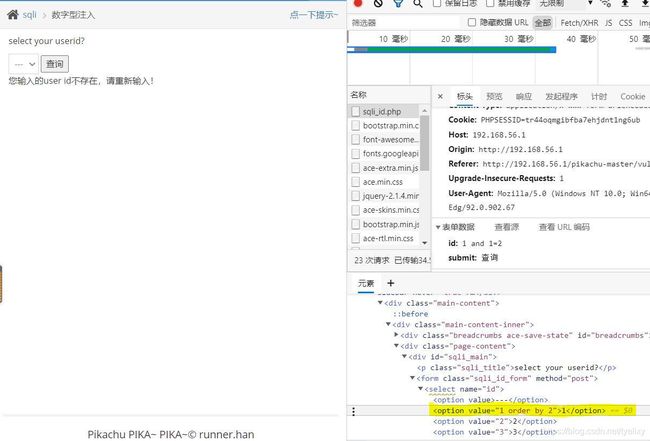650x441 pixels.
Task: Stop recording network log with red button
Action: (358, 3)
